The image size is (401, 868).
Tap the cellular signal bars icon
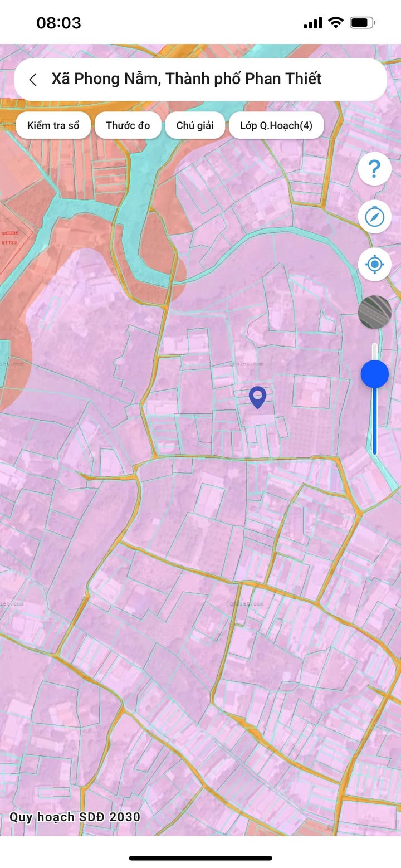pos(313,23)
